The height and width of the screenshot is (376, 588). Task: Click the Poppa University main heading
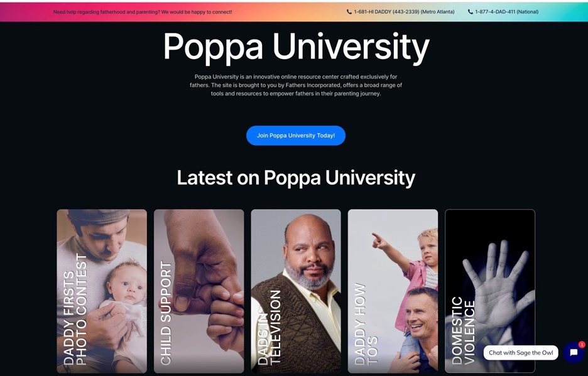(297, 47)
